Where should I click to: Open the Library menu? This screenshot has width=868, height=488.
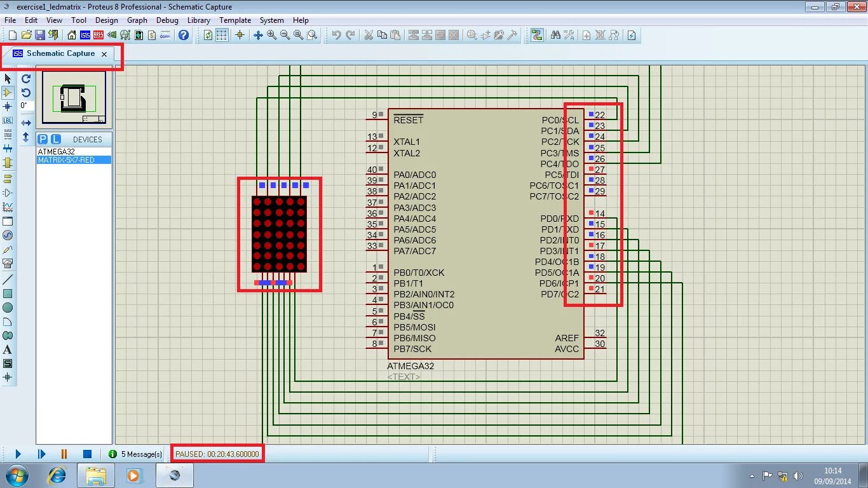[x=199, y=20]
